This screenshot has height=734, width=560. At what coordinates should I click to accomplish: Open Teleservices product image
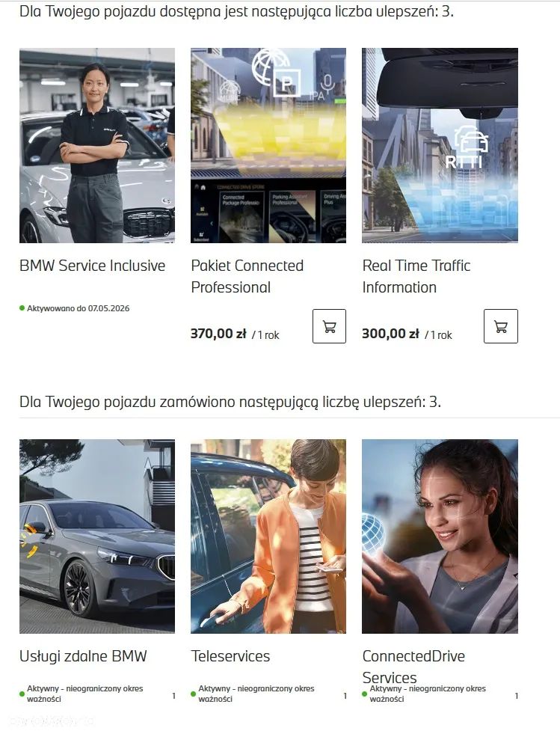[x=268, y=536]
